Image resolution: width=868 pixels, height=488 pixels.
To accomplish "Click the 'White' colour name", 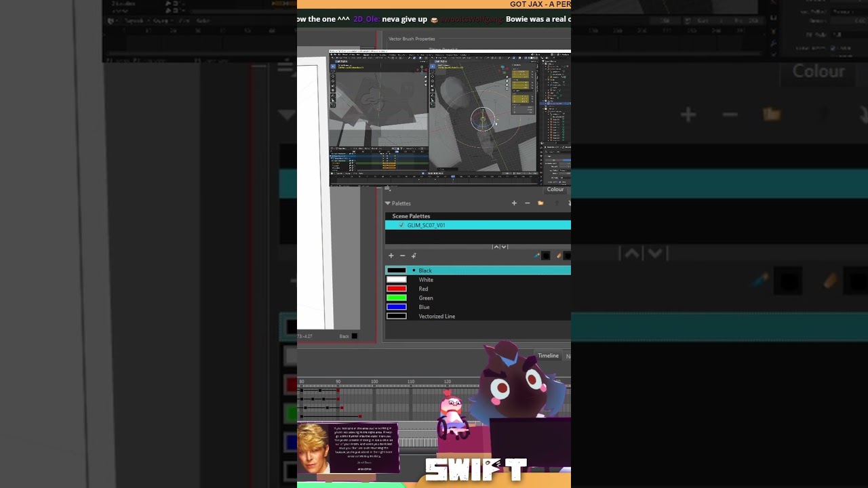I will pyautogui.click(x=426, y=280).
